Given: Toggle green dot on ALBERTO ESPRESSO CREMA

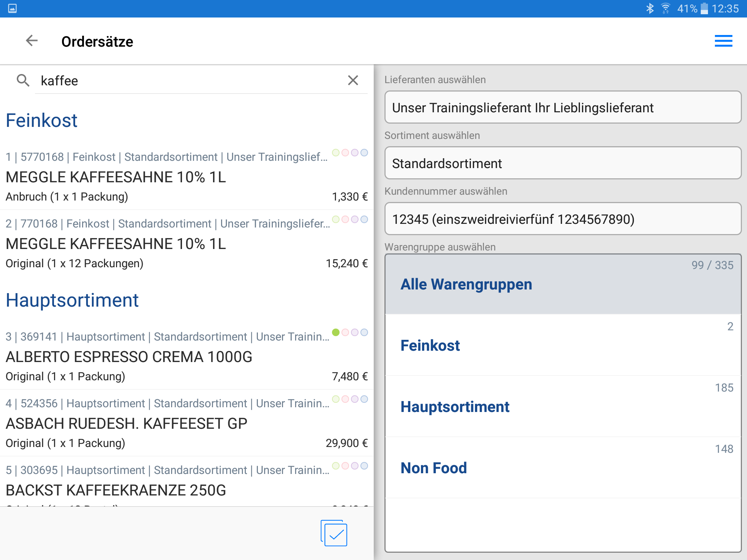Looking at the screenshot, I should (x=336, y=332).
